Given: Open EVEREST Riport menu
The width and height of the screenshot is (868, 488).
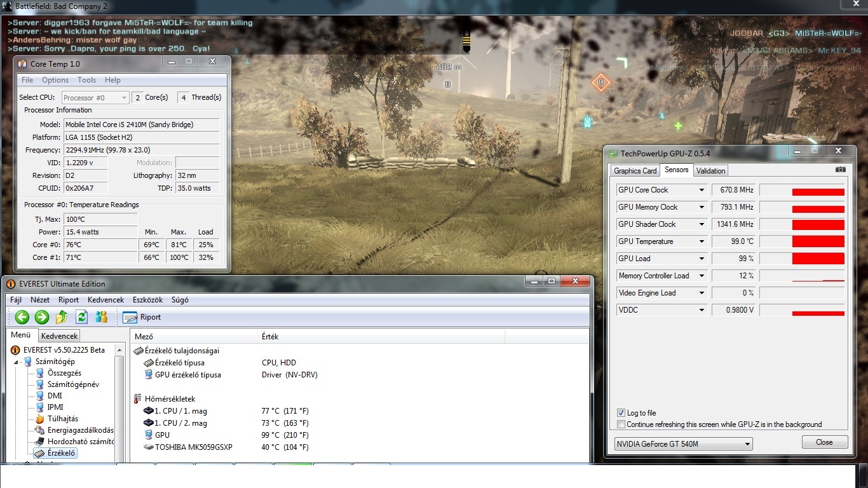Looking at the screenshot, I should tap(69, 300).
